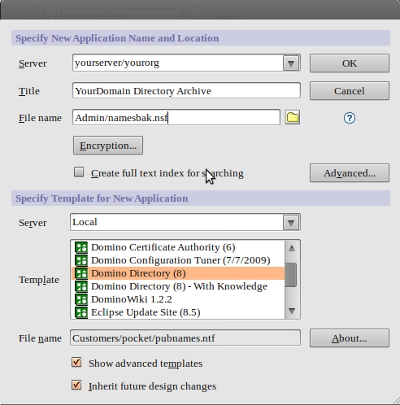Click the About button for template
Image resolution: width=400 pixels, height=405 pixels.
350,338
